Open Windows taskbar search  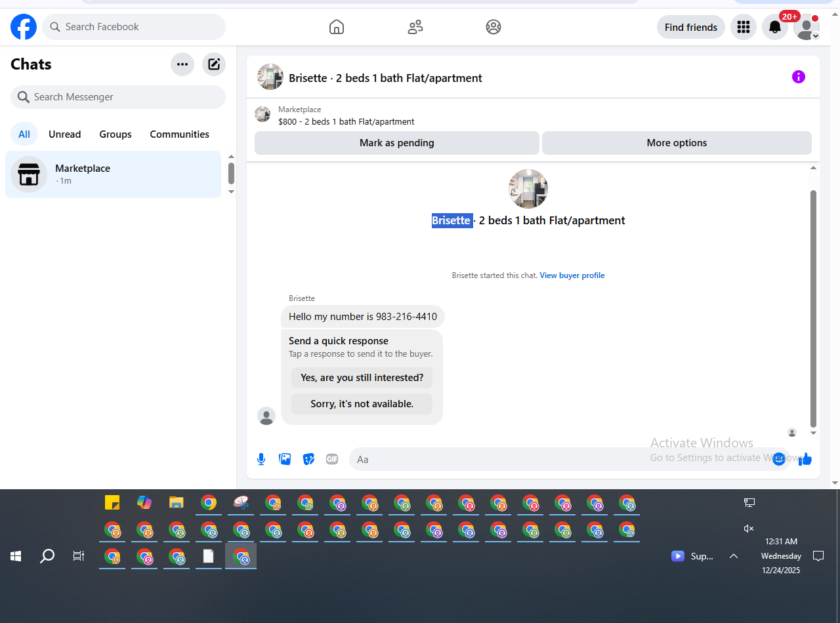tap(47, 556)
